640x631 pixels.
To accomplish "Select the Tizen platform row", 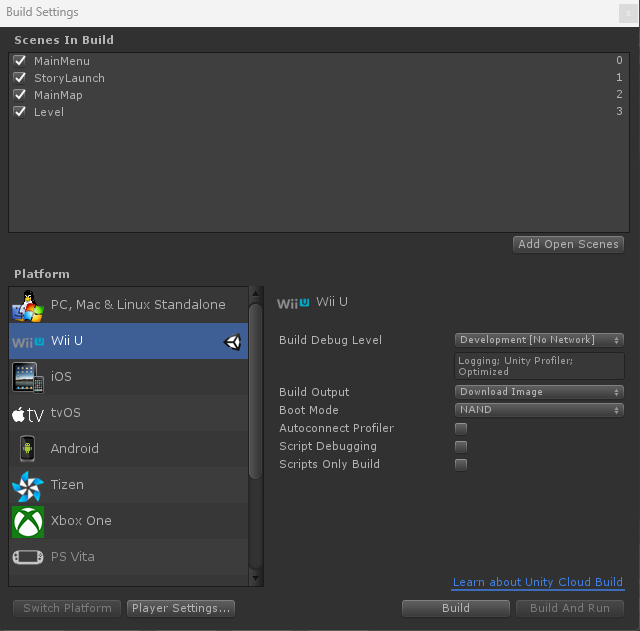I will [128, 485].
